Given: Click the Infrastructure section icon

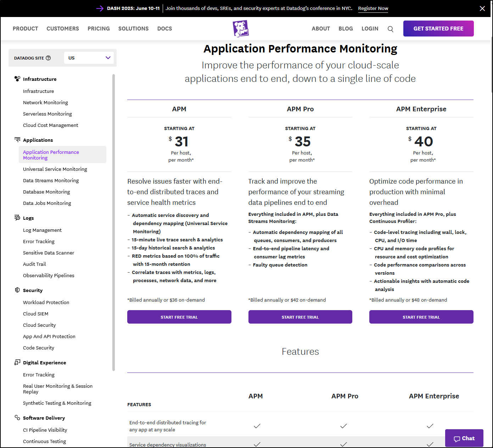Looking at the screenshot, I should pyautogui.click(x=17, y=79).
